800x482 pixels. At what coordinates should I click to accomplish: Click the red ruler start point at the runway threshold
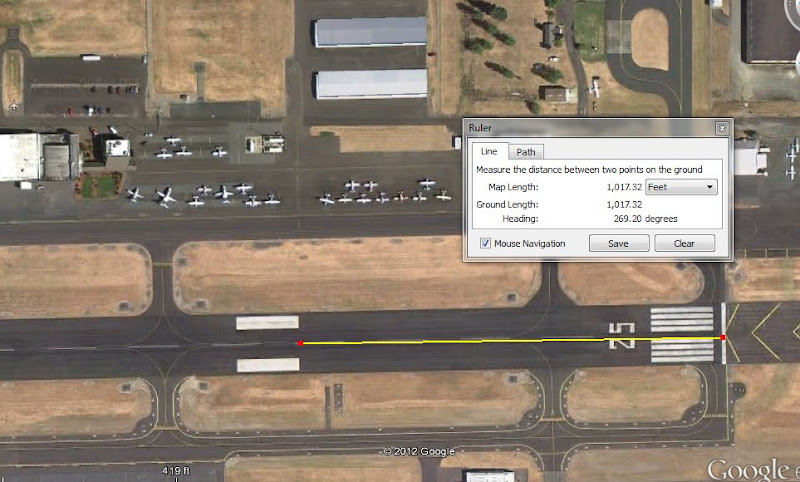(722, 337)
